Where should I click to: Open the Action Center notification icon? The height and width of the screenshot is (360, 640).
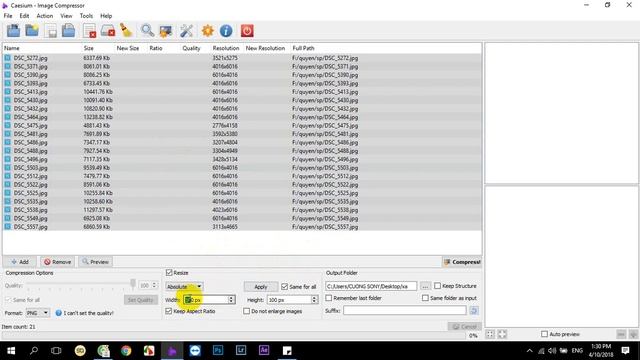625,350
